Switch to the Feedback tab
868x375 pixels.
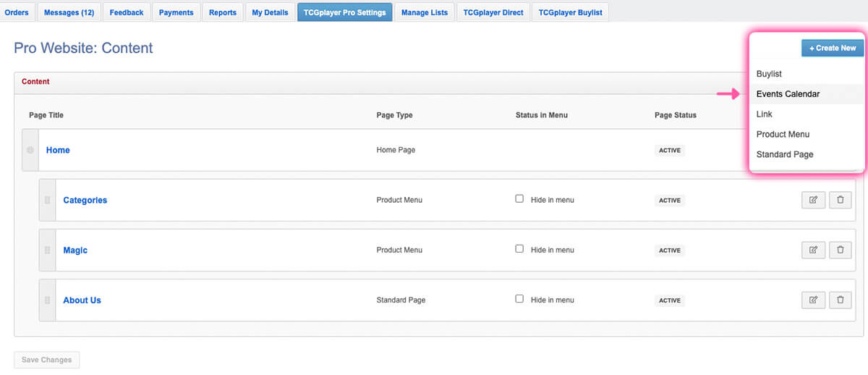(x=127, y=12)
